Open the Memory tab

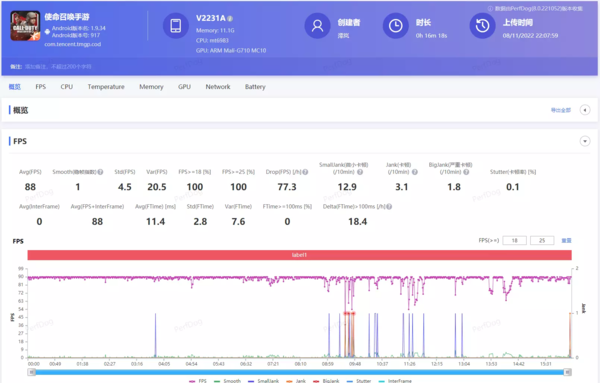[x=151, y=87]
